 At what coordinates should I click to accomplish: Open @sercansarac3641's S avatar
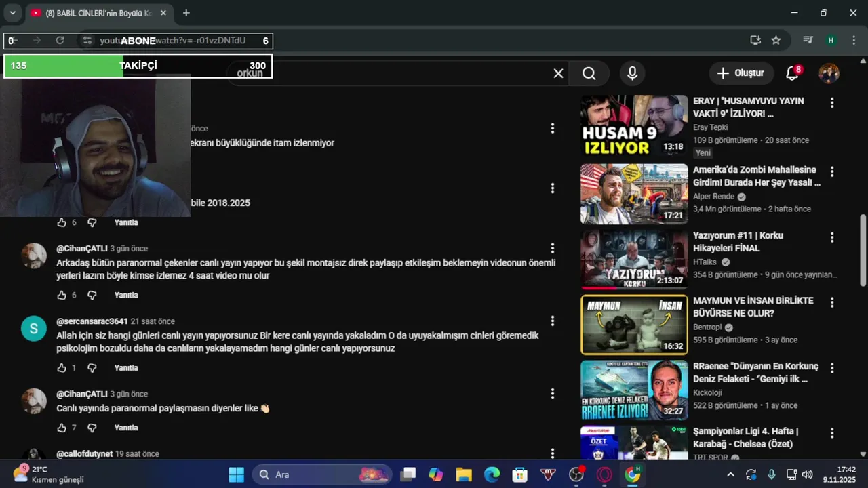coord(33,329)
